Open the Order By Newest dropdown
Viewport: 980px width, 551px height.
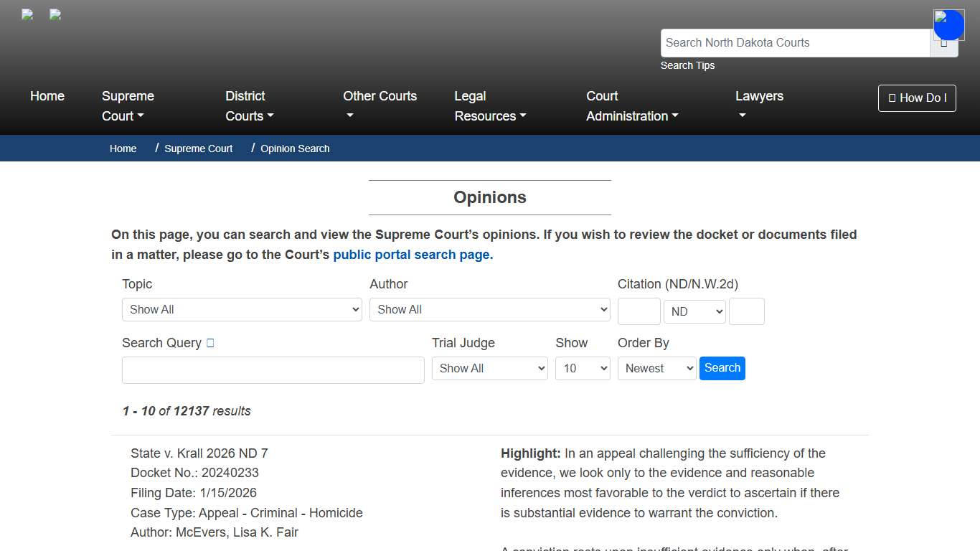click(656, 369)
